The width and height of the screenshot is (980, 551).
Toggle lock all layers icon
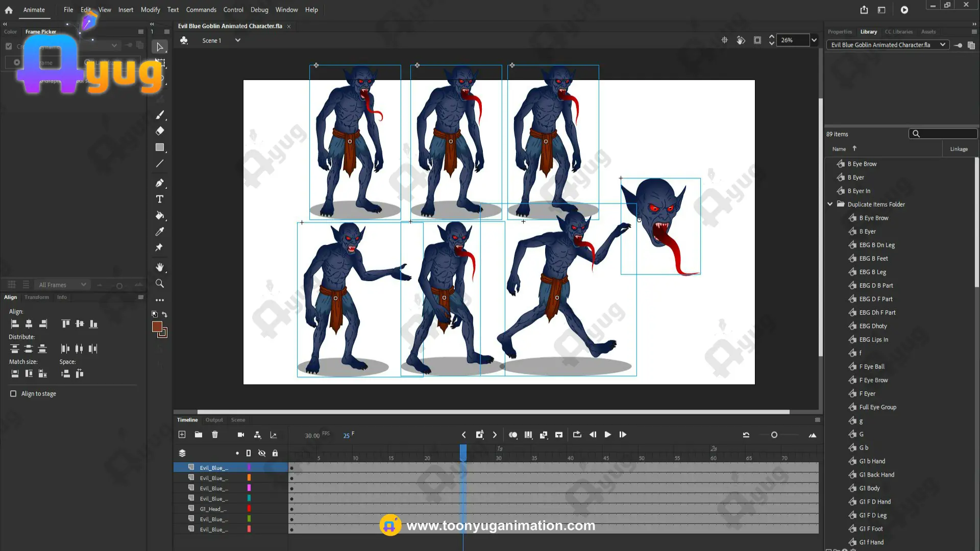click(x=275, y=453)
